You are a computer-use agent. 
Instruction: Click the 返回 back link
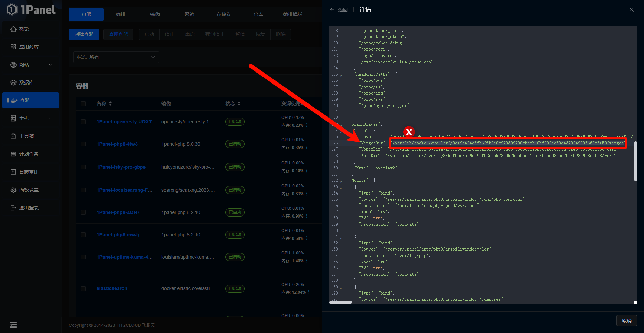point(343,10)
